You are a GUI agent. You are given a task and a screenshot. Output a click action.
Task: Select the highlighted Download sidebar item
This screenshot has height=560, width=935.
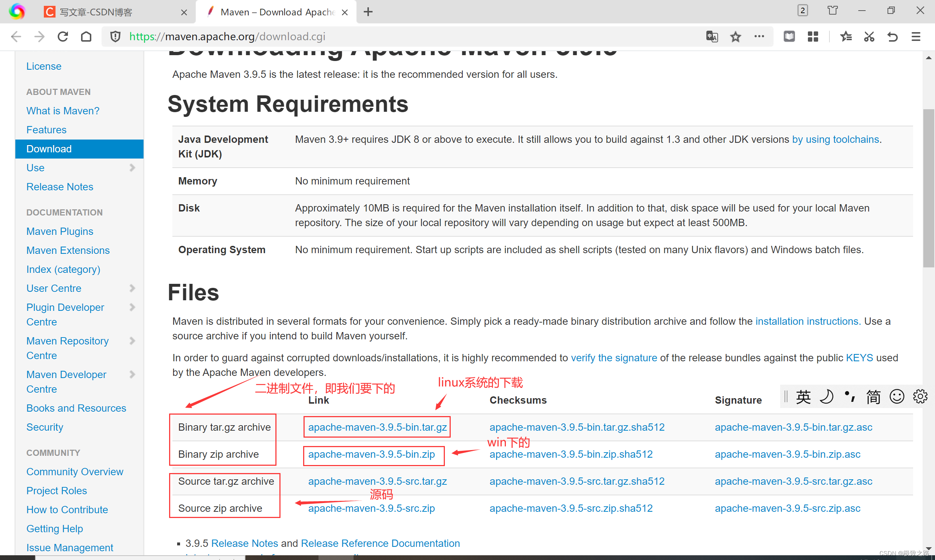[80, 149]
